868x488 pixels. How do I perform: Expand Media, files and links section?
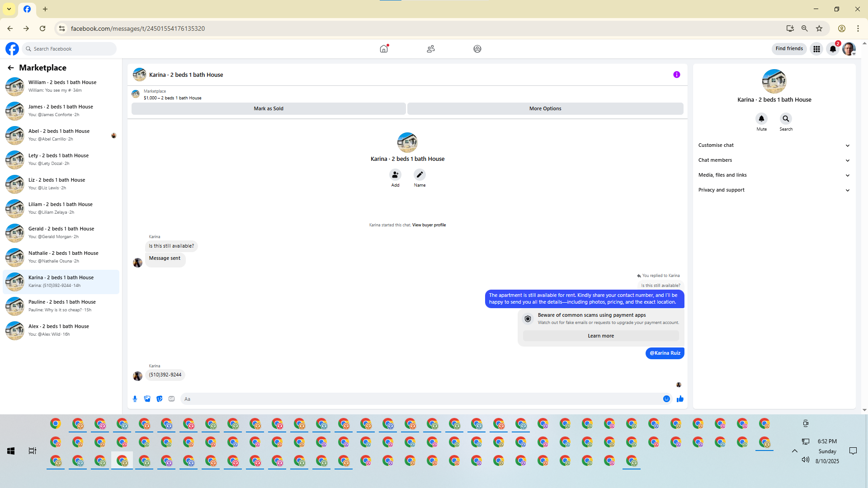774,175
